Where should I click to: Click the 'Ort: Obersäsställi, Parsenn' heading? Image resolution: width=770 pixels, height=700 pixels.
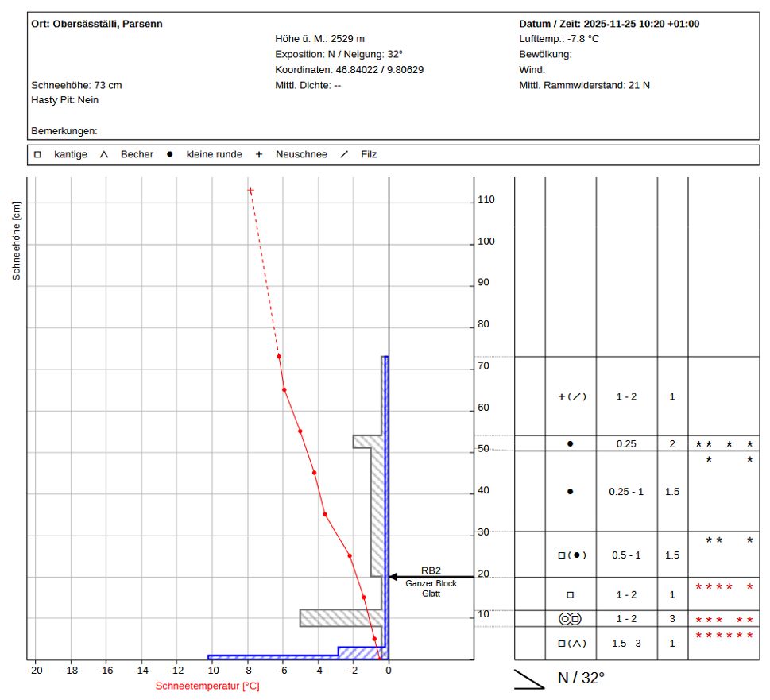tap(97, 24)
